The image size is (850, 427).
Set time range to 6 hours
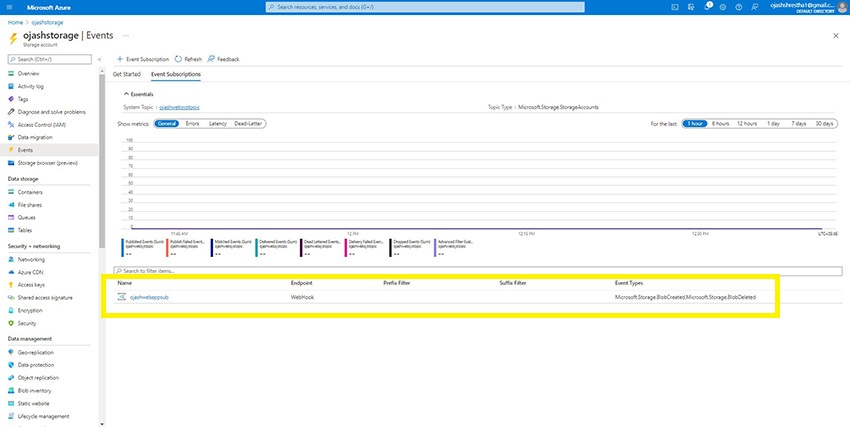tap(720, 124)
